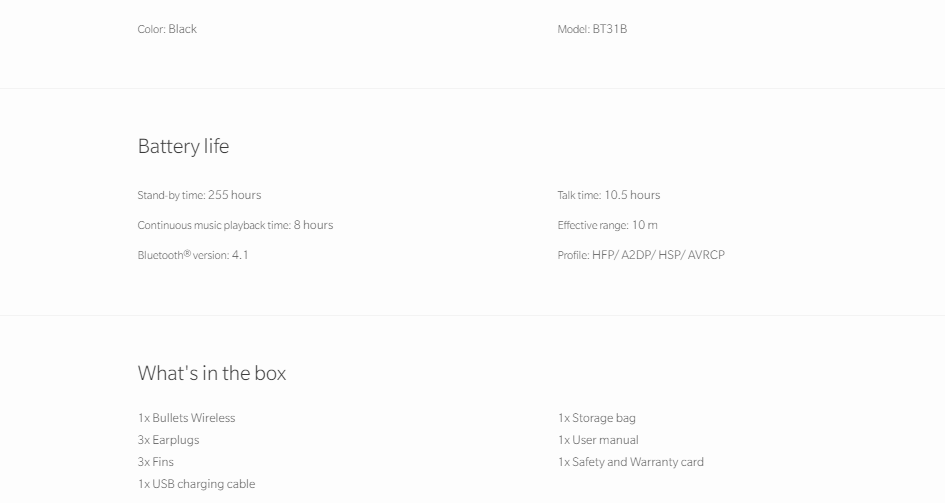Screen dimensions: 945x503
Task: Click the Color: Black specification text
Action: tap(167, 29)
